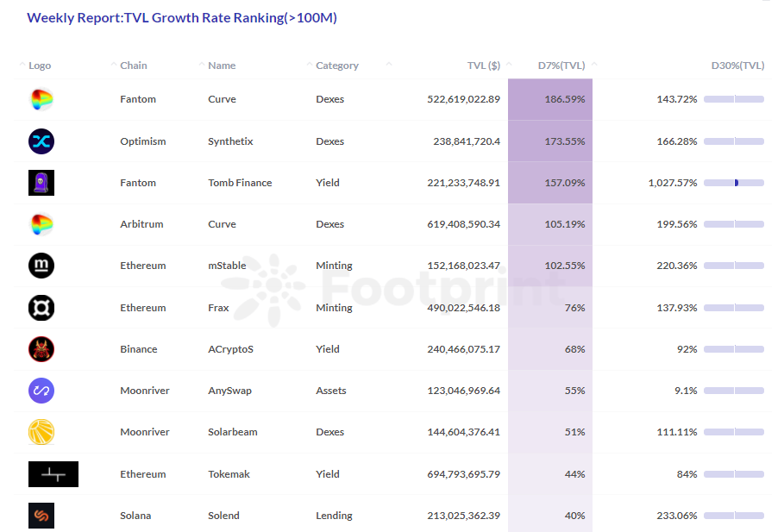Click the Tomb Finance logo icon
The height and width of the screenshot is (532, 784).
(x=41, y=183)
